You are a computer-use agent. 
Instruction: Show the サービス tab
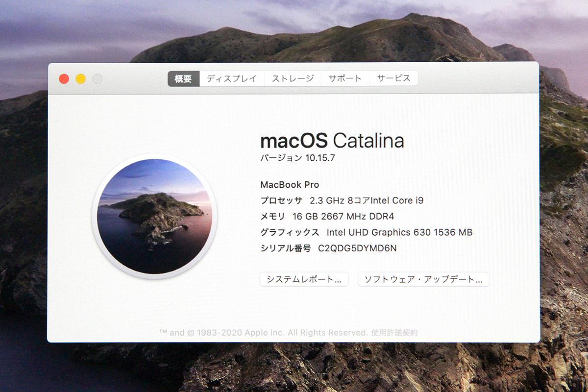click(x=393, y=78)
